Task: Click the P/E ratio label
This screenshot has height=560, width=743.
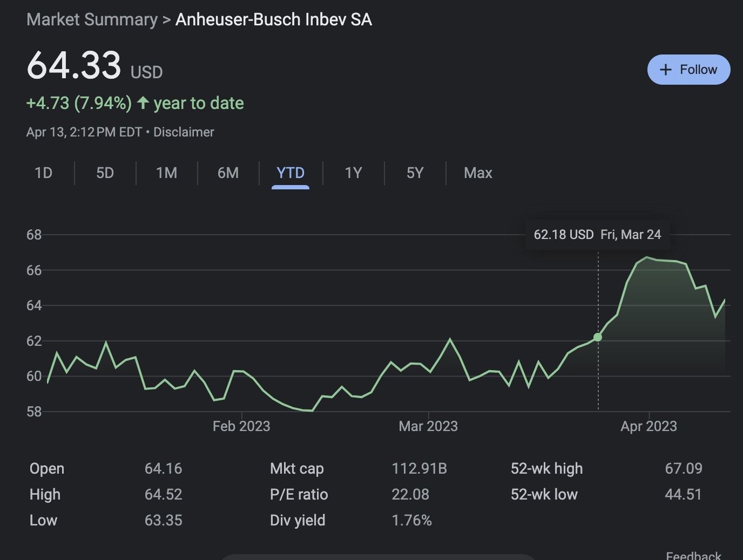Action: coord(299,495)
